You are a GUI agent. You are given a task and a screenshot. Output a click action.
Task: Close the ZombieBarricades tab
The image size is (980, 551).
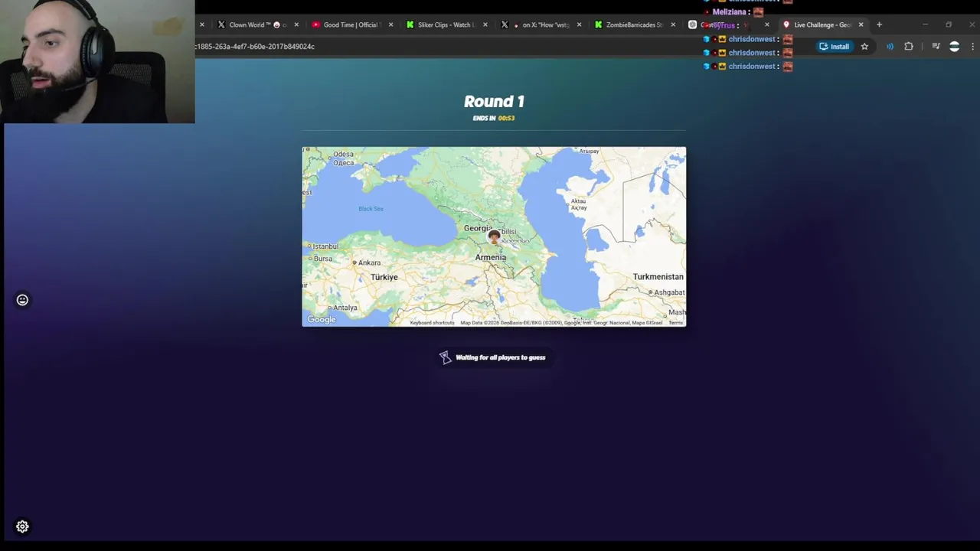click(673, 24)
